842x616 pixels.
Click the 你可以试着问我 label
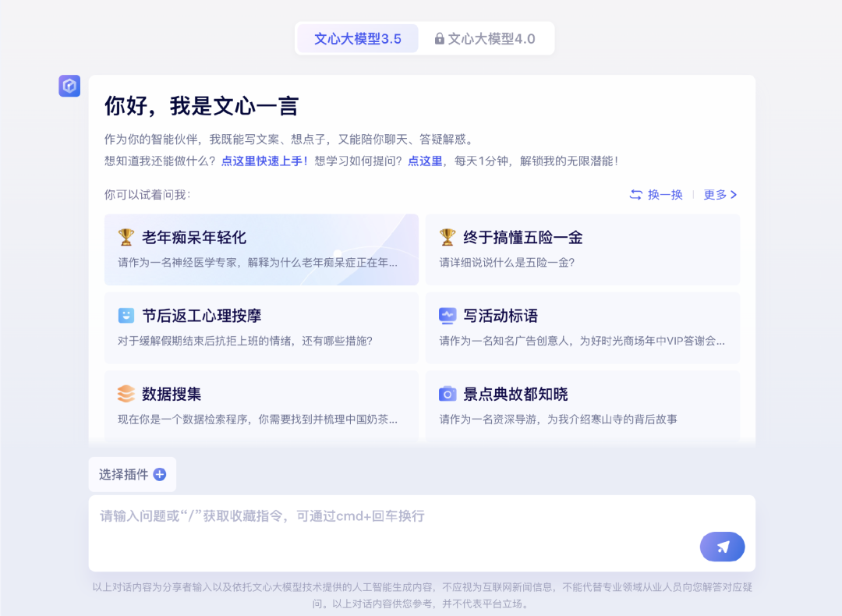pyautogui.click(x=147, y=194)
